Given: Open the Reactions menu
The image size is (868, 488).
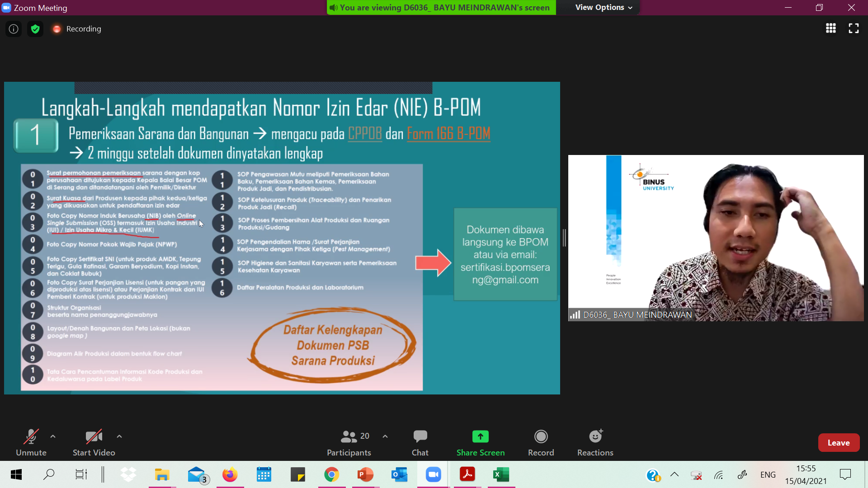Looking at the screenshot, I should coord(595,443).
